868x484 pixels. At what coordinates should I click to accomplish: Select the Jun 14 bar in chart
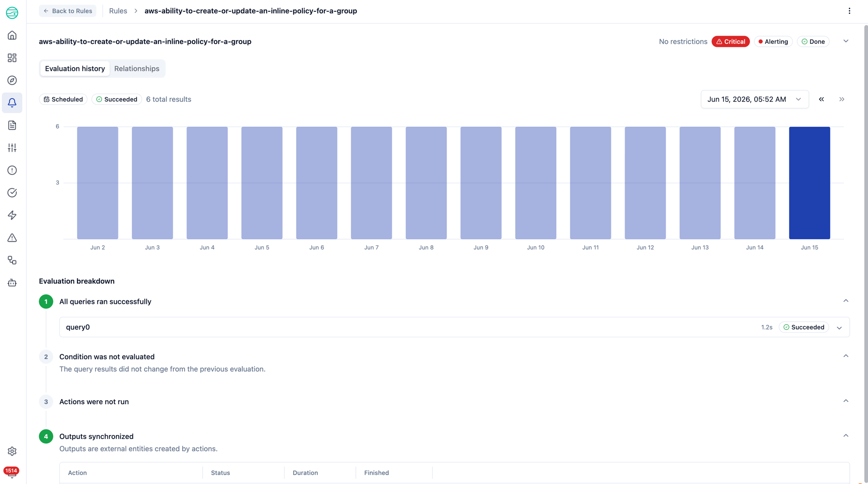point(755,183)
